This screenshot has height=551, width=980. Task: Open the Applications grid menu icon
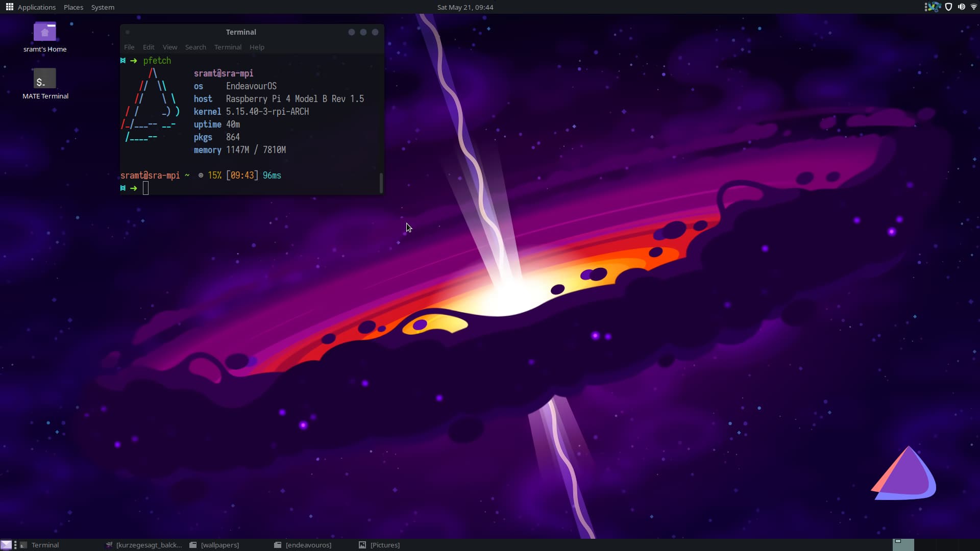9,7
